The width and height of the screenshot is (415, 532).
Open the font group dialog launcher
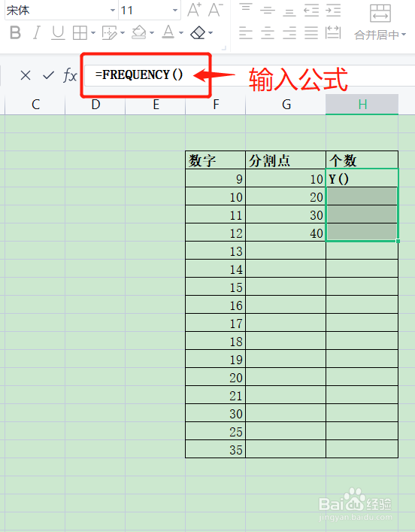[224, 48]
